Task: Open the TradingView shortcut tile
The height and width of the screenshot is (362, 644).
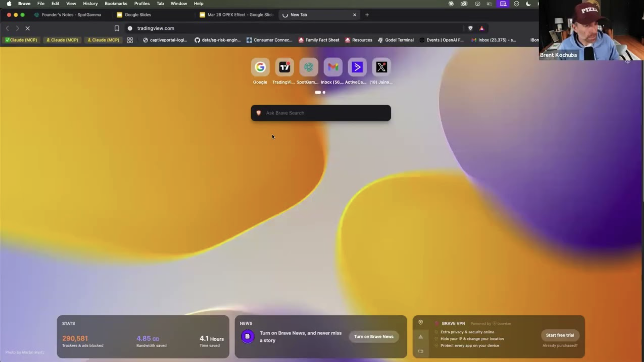Action: click(x=284, y=67)
